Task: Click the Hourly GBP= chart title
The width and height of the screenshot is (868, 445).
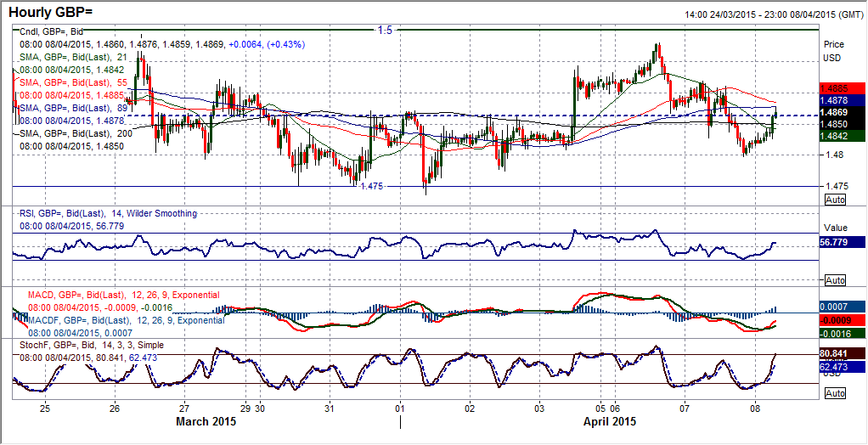Action: [x=50, y=12]
